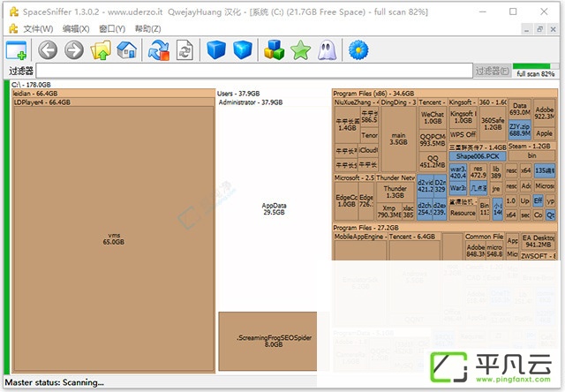This screenshot has width=565, height=392.
Task: Click the rescan master refresh icon
Action: [x=159, y=49]
